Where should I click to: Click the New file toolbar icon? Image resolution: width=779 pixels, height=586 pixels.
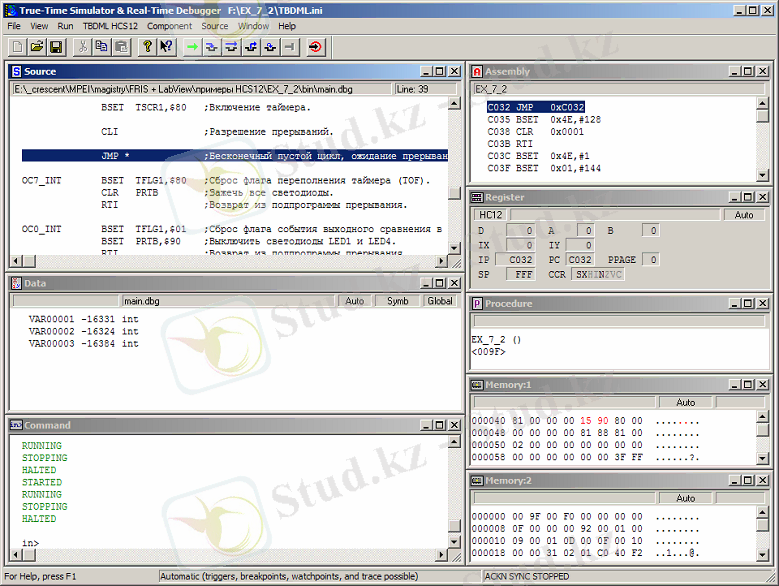pos(17,47)
